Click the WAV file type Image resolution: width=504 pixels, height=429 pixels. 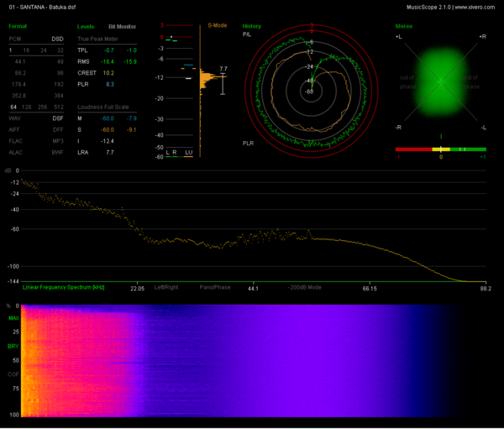click(x=15, y=118)
